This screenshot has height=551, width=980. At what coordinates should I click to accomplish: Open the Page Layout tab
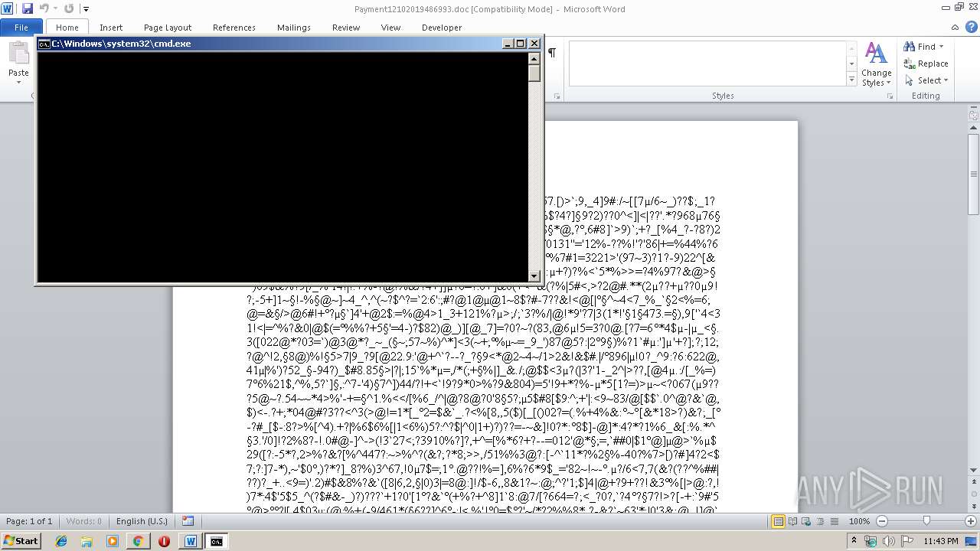click(168, 28)
